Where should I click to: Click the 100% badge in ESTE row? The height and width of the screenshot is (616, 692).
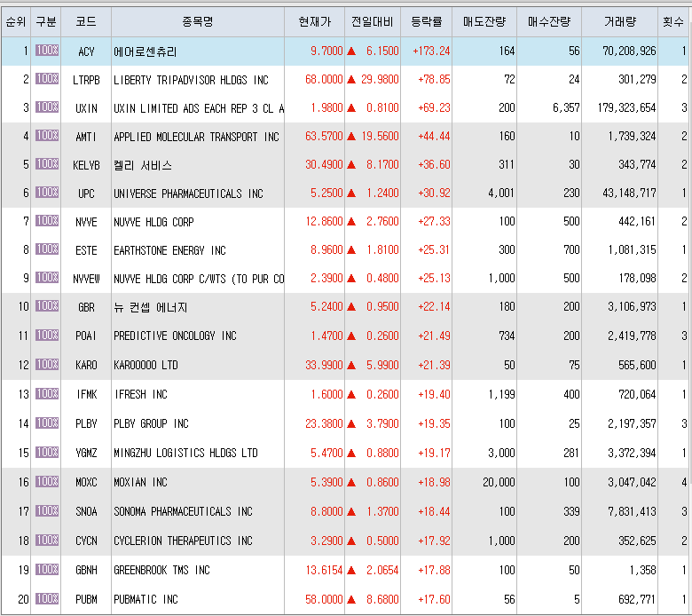tap(47, 249)
